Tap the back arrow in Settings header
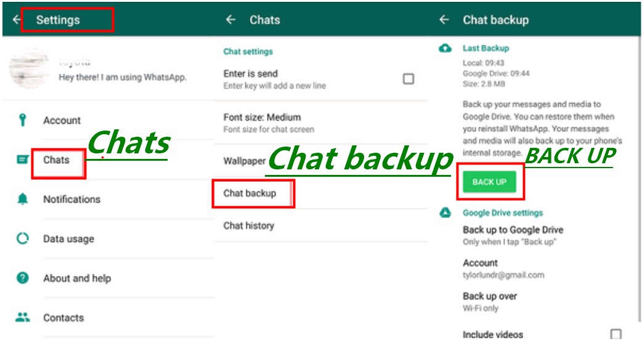 [x=15, y=20]
